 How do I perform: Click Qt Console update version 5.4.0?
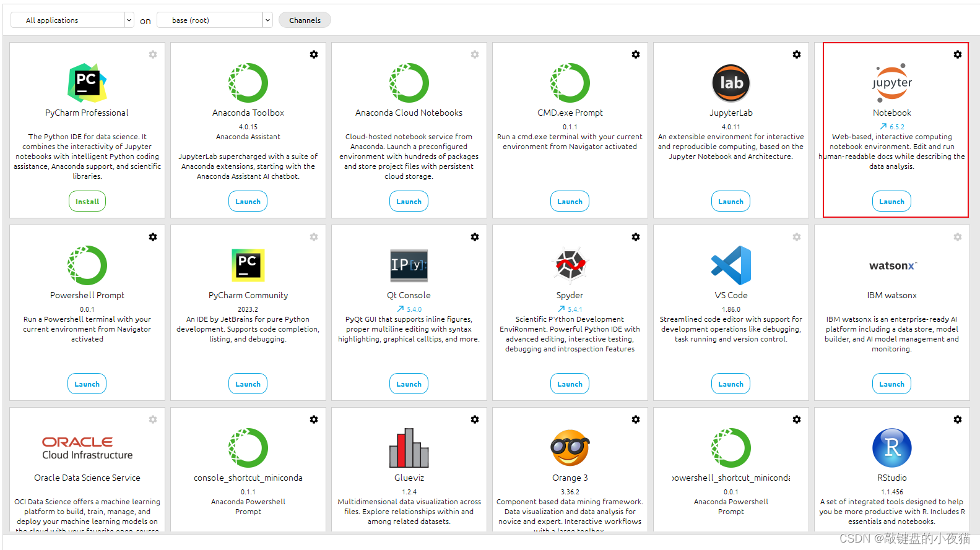pos(409,309)
